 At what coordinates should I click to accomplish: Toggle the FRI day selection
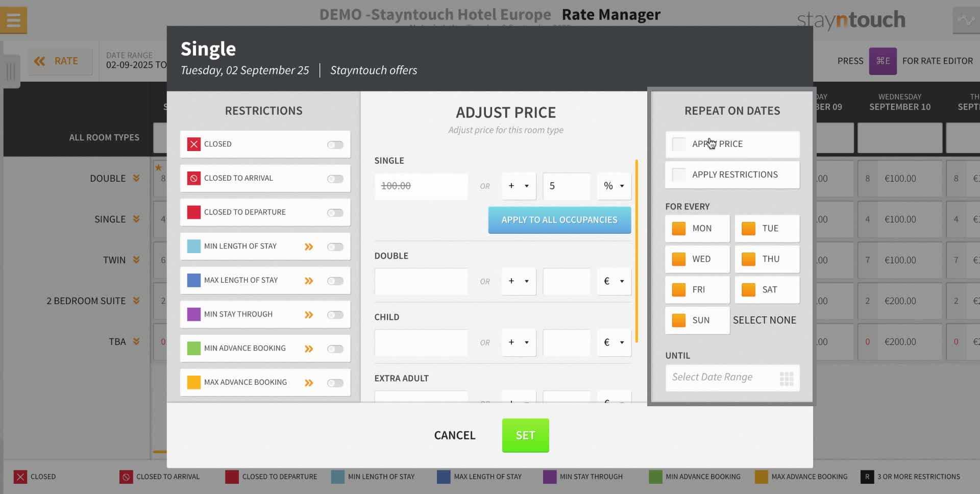tap(697, 290)
